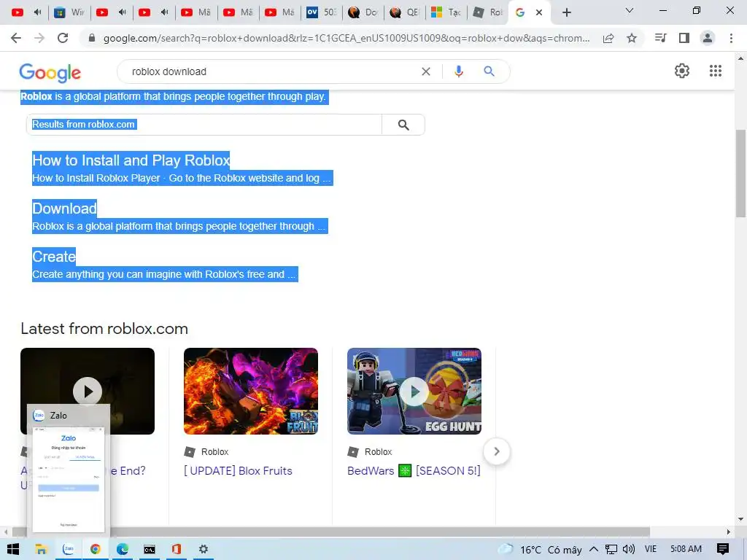This screenshot has height=560, width=747.
Task: Start a voice search with microphone
Action: pos(458,71)
